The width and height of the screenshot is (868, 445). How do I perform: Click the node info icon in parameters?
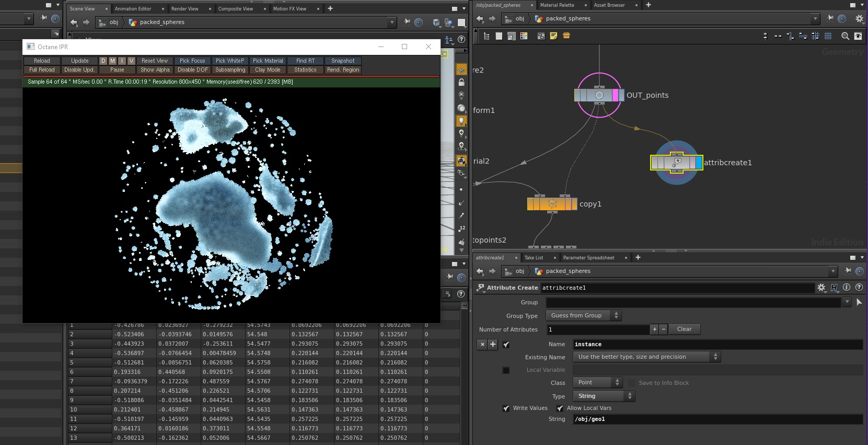click(847, 288)
